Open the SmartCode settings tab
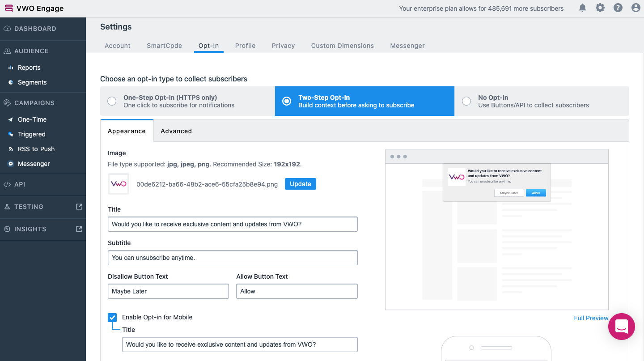Screen dimensions: 644x361 [x=165, y=46]
